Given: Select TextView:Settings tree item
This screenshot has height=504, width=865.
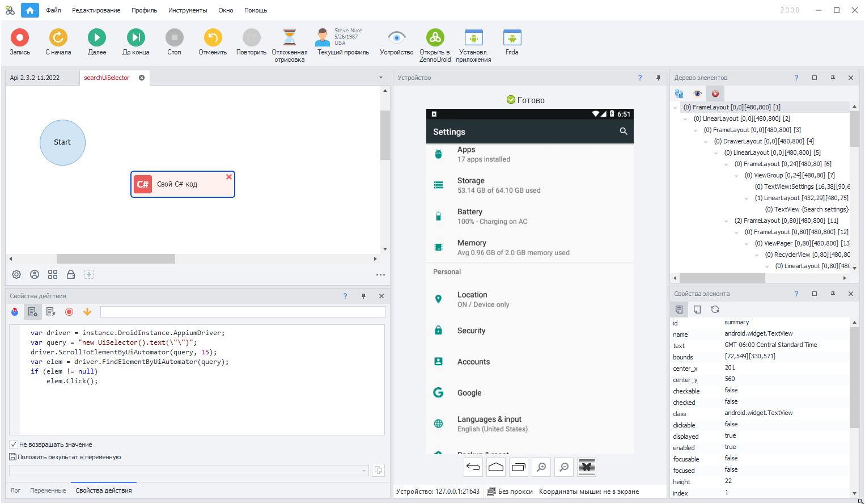Looking at the screenshot, I should 802,187.
